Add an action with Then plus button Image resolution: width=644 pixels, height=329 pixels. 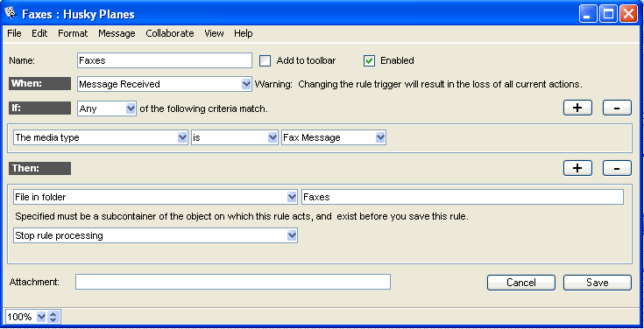[577, 168]
